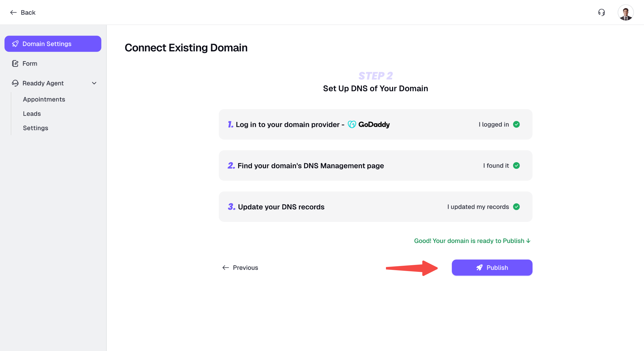Click the Previous left-arrow icon

(226, 268)
